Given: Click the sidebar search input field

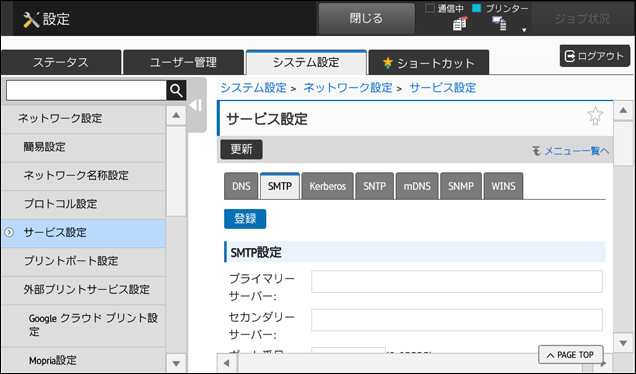Looking at the screenshot, I should click(86, 90).
